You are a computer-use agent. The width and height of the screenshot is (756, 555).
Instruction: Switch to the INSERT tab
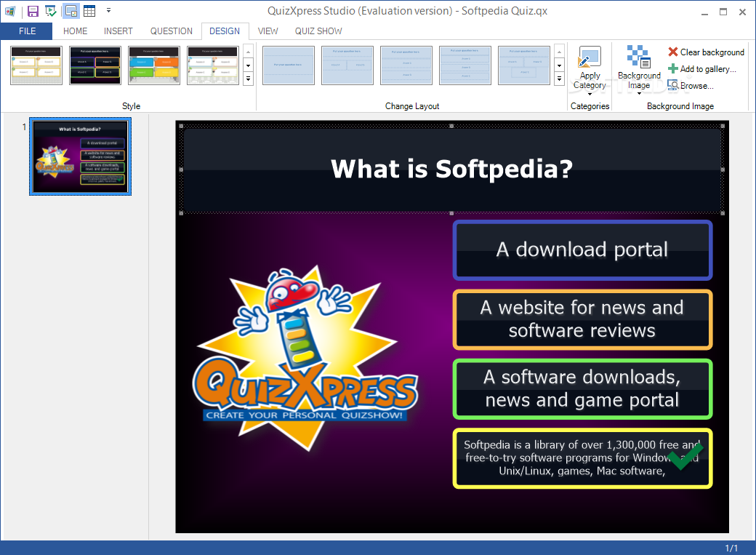118,31
